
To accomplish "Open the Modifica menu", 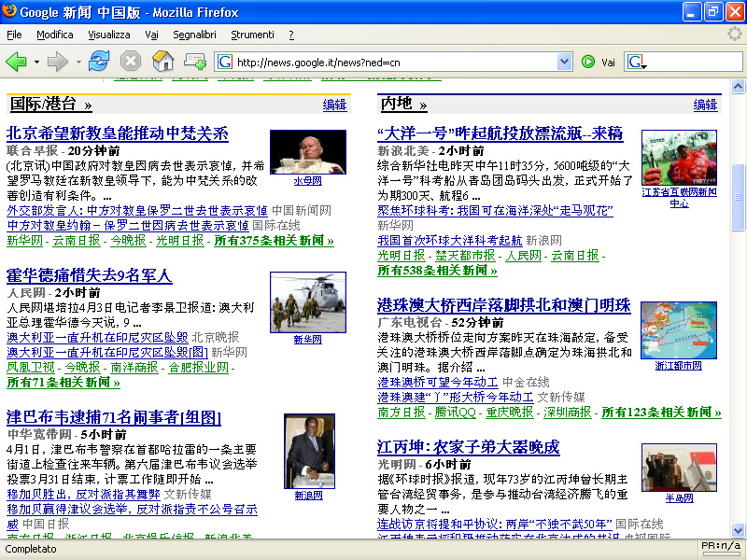I will (55, 35).
